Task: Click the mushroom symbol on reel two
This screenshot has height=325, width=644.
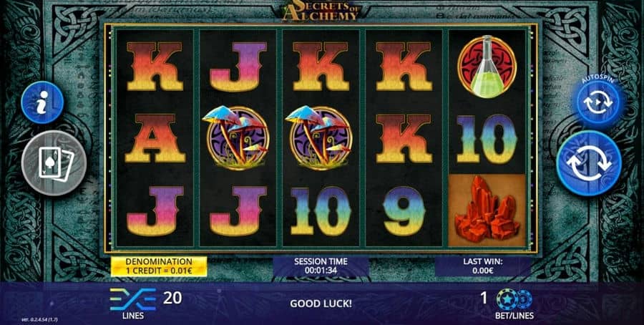Action: click(237, 138)
